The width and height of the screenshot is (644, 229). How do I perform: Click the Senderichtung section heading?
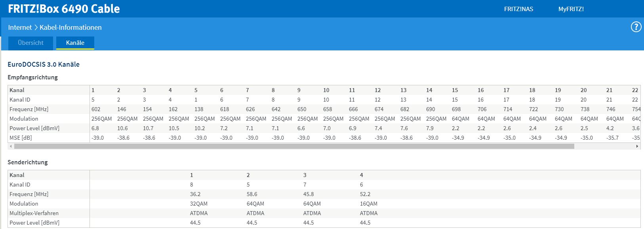pos(28,162)
